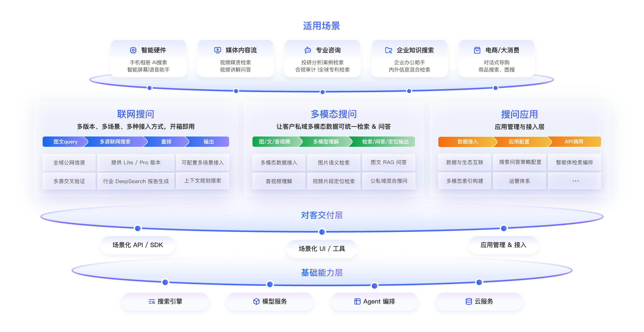Select the 重排 step
Viewport: 644px width, 332px height.
(x=166, y=142)
